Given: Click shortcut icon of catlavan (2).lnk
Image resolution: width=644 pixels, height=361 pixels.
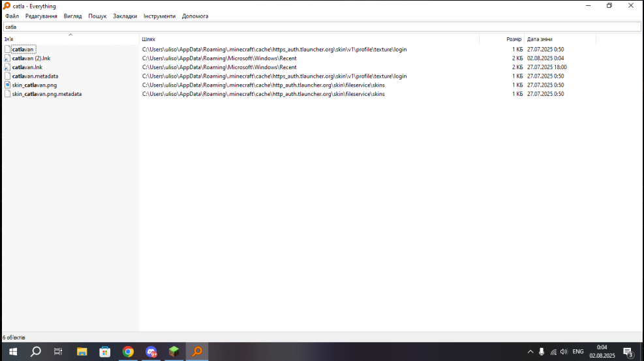Looking at the screenshot, I should point(7,58).
